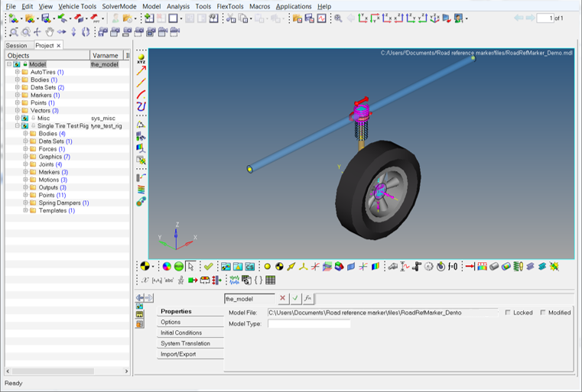582x392 pixels.
Task: Click the table grid icon in bottom toolbar
Action: [271, 280]
